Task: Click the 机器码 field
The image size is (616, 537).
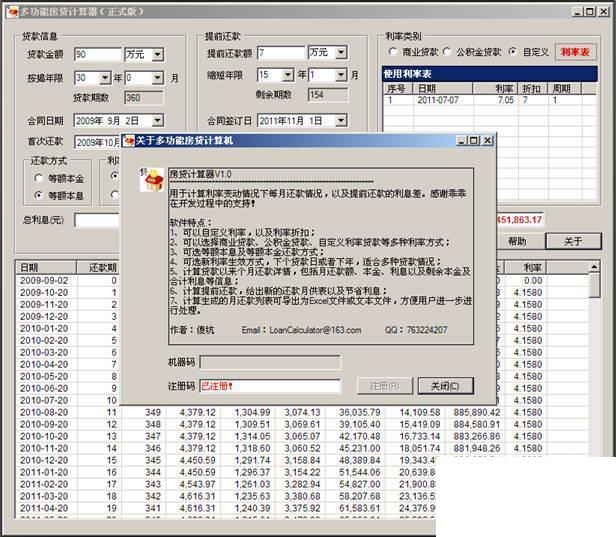Action: pos(270,362)
